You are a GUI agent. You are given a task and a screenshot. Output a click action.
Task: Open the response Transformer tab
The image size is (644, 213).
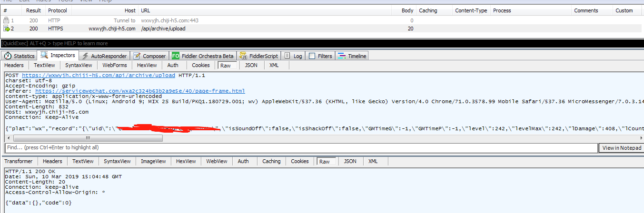[19, 161]
